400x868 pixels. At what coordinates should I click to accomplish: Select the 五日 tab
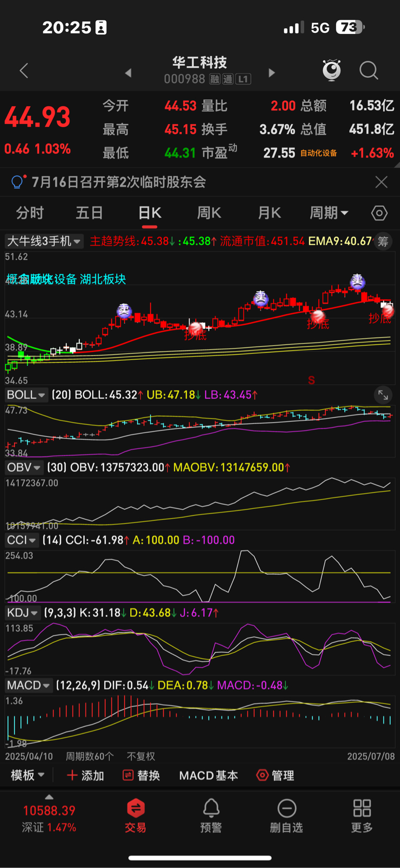90,213
